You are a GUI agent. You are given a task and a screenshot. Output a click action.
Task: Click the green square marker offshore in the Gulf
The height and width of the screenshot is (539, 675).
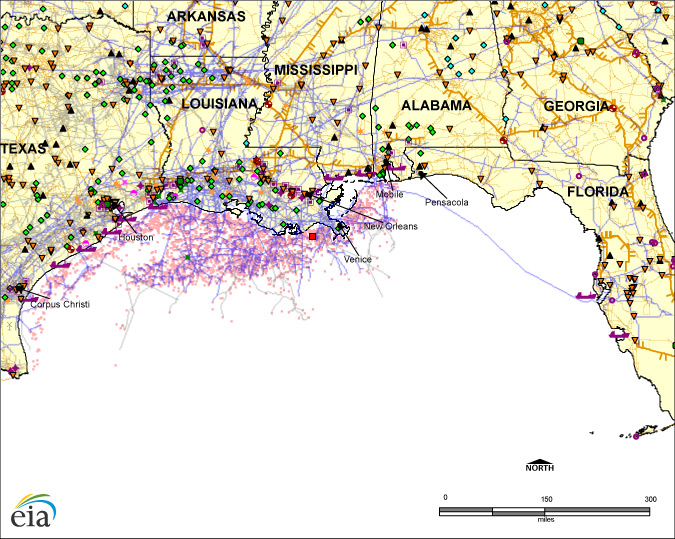pos(187,257)
